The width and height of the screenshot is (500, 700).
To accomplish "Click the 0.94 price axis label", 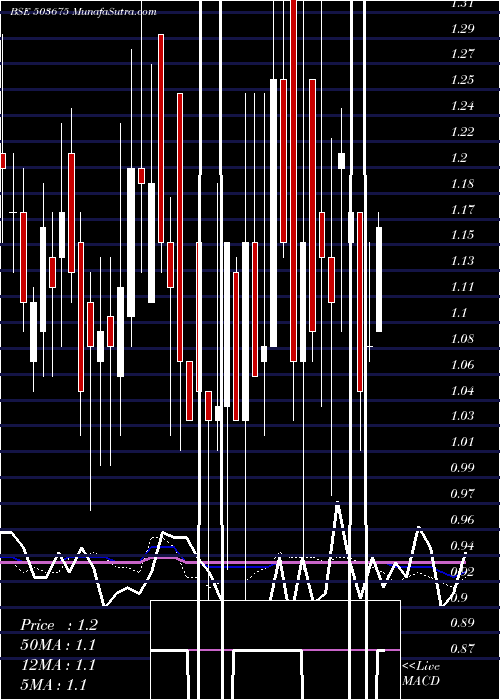I will (462, 546).
